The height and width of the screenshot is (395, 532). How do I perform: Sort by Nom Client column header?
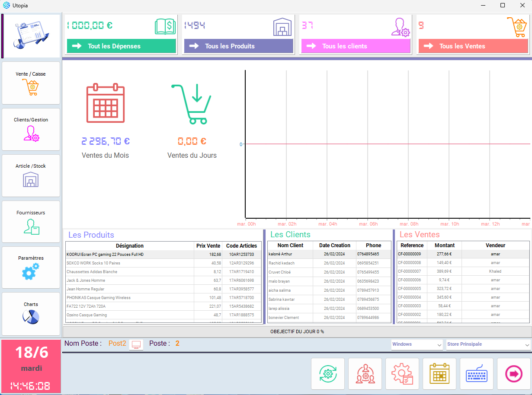tap(290, 245)
